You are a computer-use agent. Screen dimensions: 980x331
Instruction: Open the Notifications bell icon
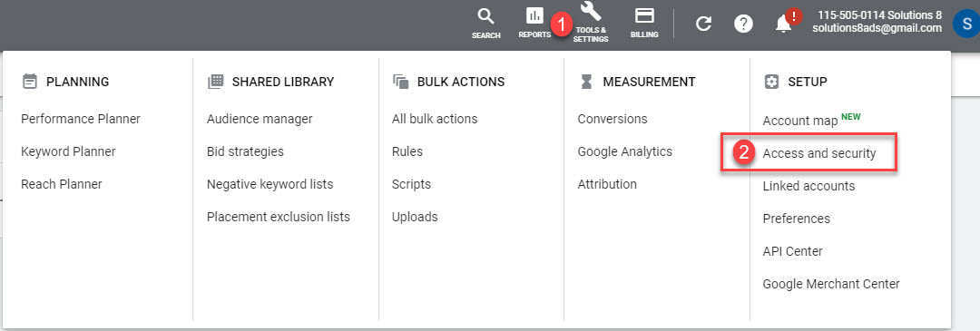[x=784, y=24]
